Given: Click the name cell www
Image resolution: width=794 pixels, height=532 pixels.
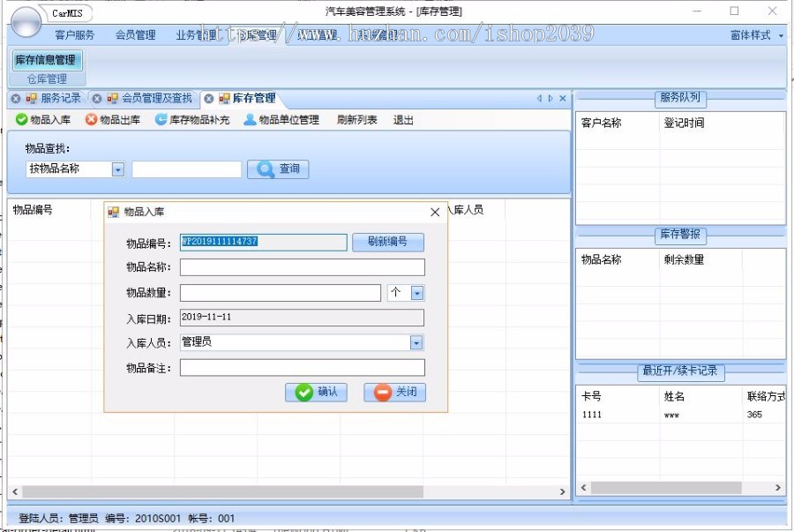Looking at the screenshot, I should pos(671,415).
